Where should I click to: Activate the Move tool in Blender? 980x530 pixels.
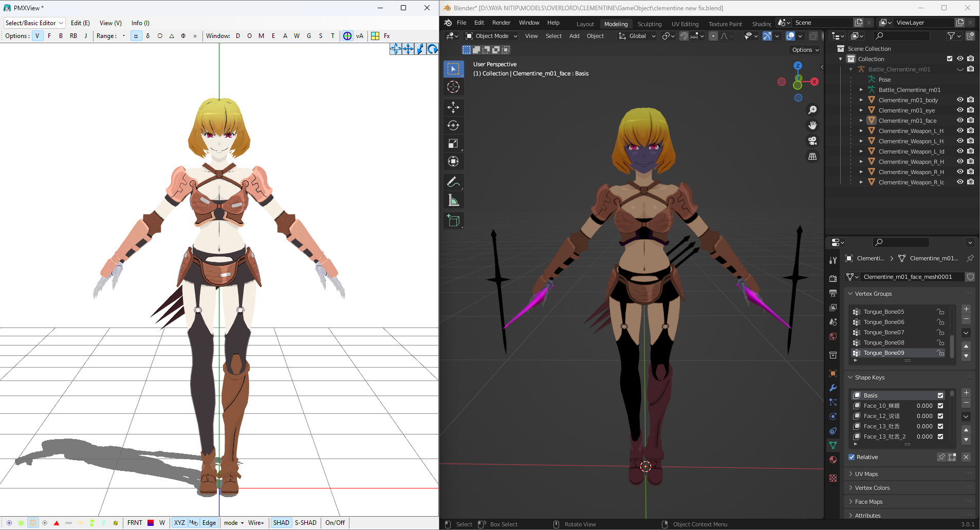point(453,107)
